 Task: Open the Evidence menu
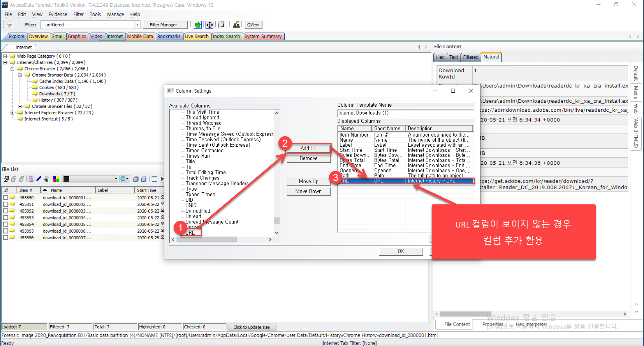click(x=58, y=14)
